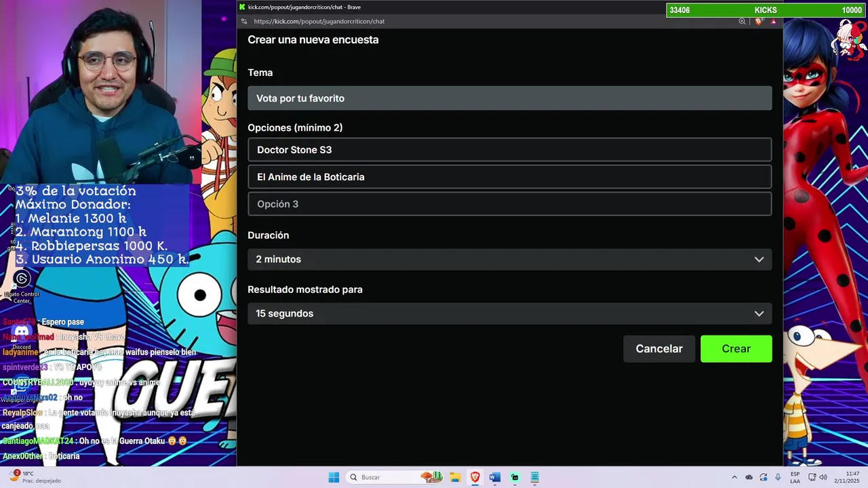Click the Kick favicon in the title bar
The width and height of the screenshot is (868, 488).
tap(243, 7)
